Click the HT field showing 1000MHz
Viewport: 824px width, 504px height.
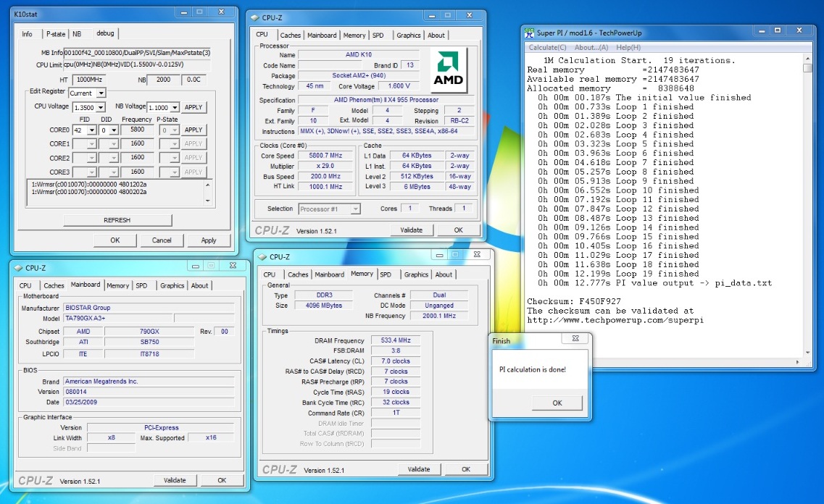(88, 80)
